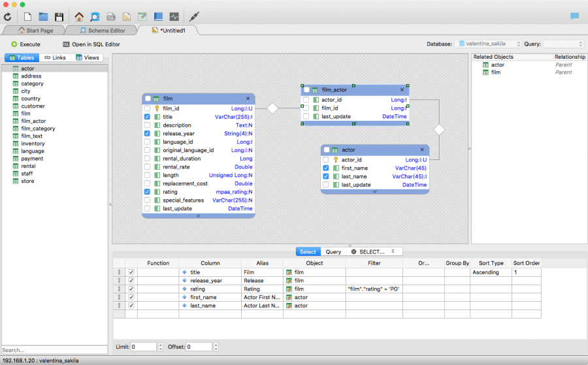Check the rental_rate field in film
Image resolution: width=588 pixels, height=365 pixels.
click(147, 167)
